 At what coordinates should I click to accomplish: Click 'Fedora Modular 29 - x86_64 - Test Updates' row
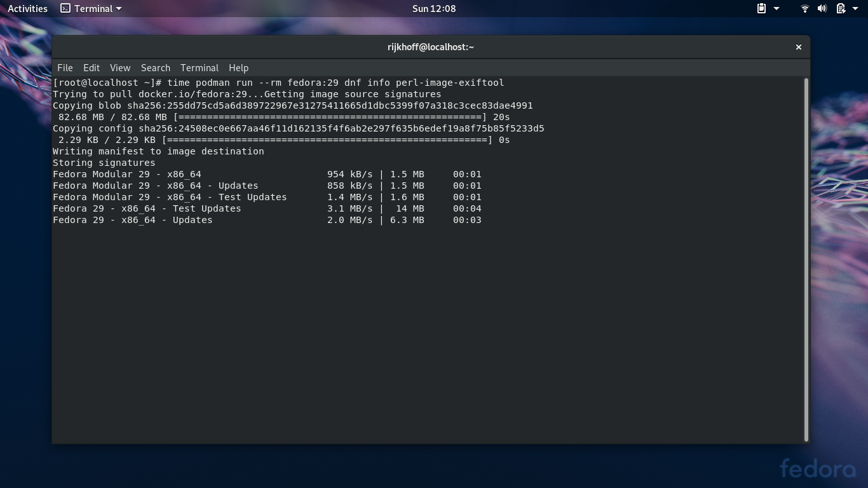pos(267,197)
